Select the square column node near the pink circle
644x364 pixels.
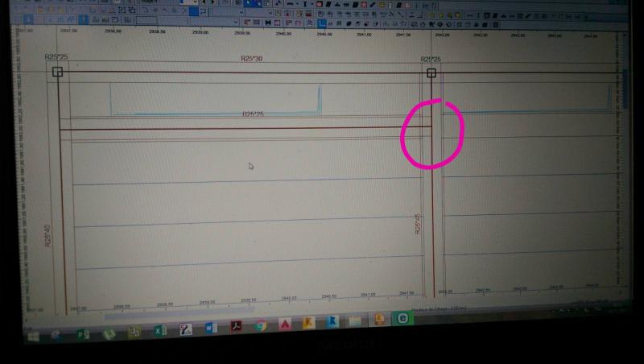431,73
